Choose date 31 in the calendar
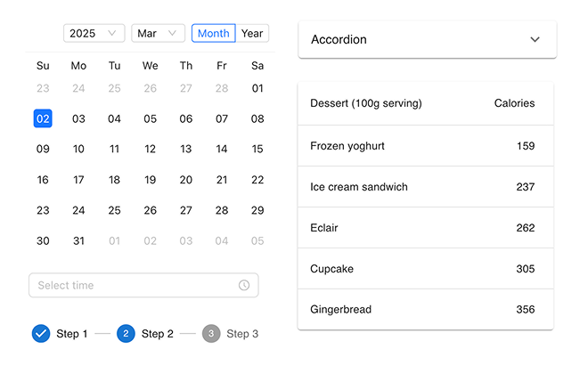588x374 pixels. click(78, 240)
